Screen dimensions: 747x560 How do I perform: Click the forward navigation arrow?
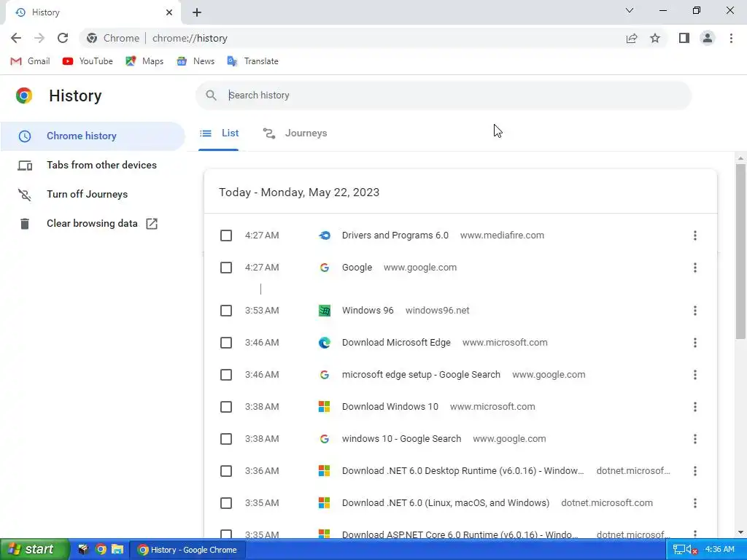pos(39,38)
